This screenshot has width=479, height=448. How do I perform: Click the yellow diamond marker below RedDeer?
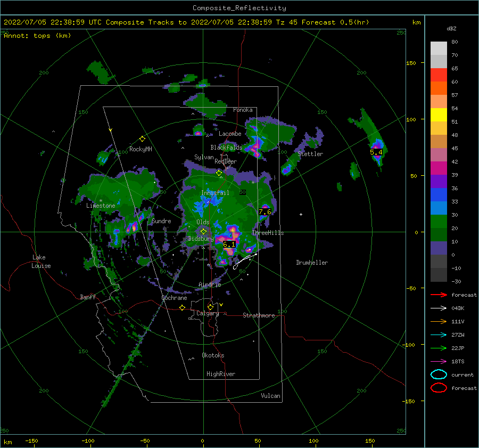click(x=219, y=173)
